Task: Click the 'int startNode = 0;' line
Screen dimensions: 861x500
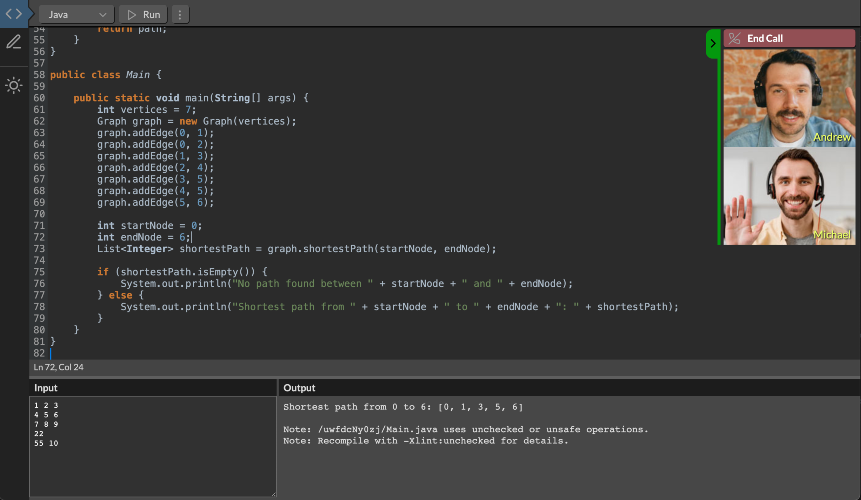Action: point(149,226)
